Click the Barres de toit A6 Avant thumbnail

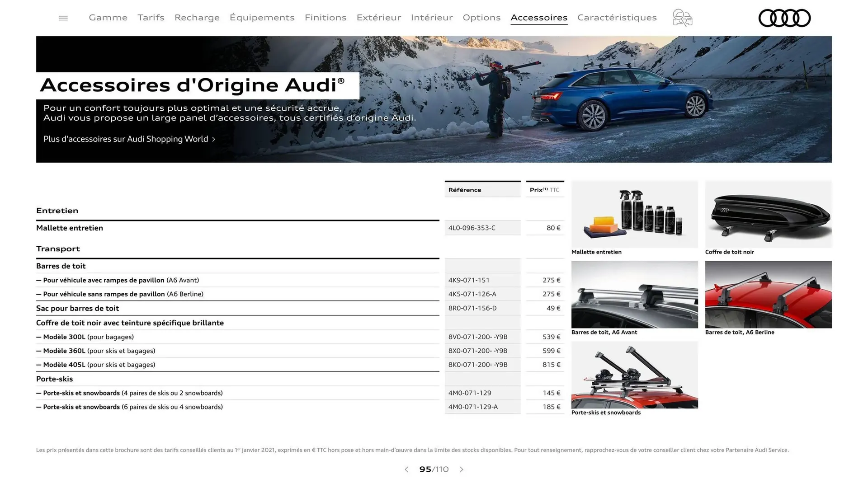tap(634, 294)
